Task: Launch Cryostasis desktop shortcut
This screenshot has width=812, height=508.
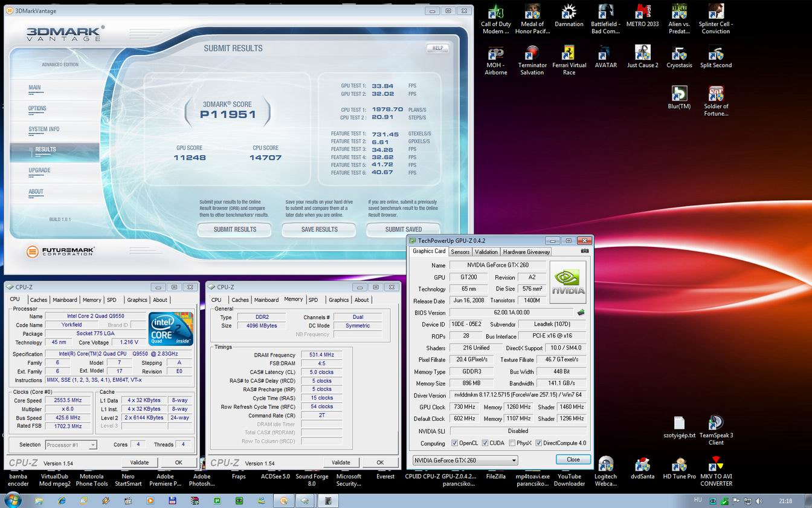Action: click(x=679, y=57)
